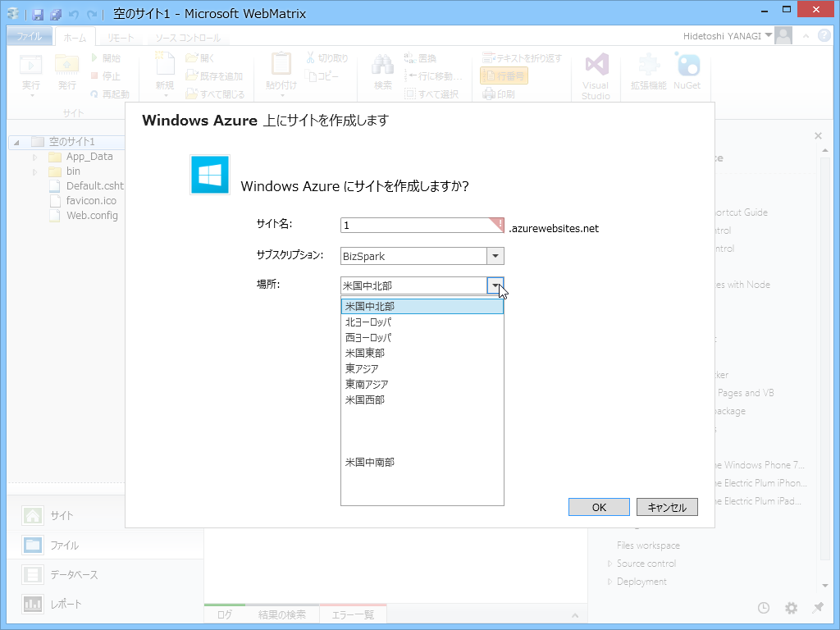Expand the bin folder
Image resolution: width=840 pixels, height=630 pixels.
[34, 172]
